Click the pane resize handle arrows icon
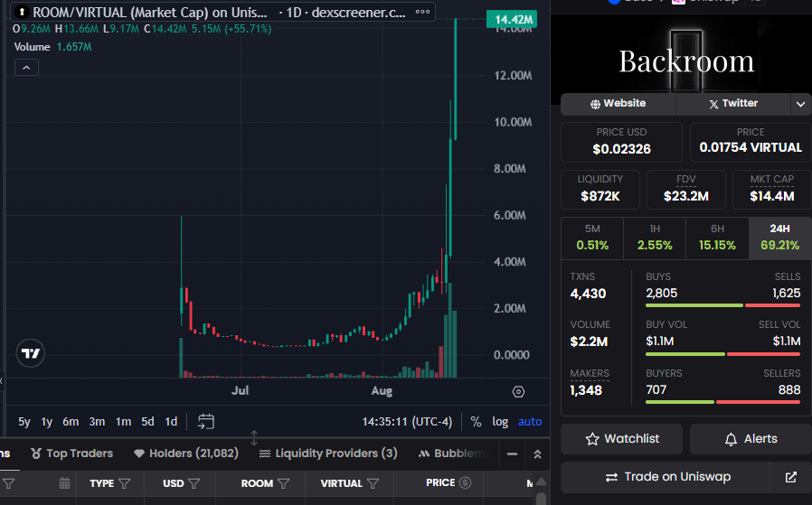This screenshot has width=812, height=505. 254,438
